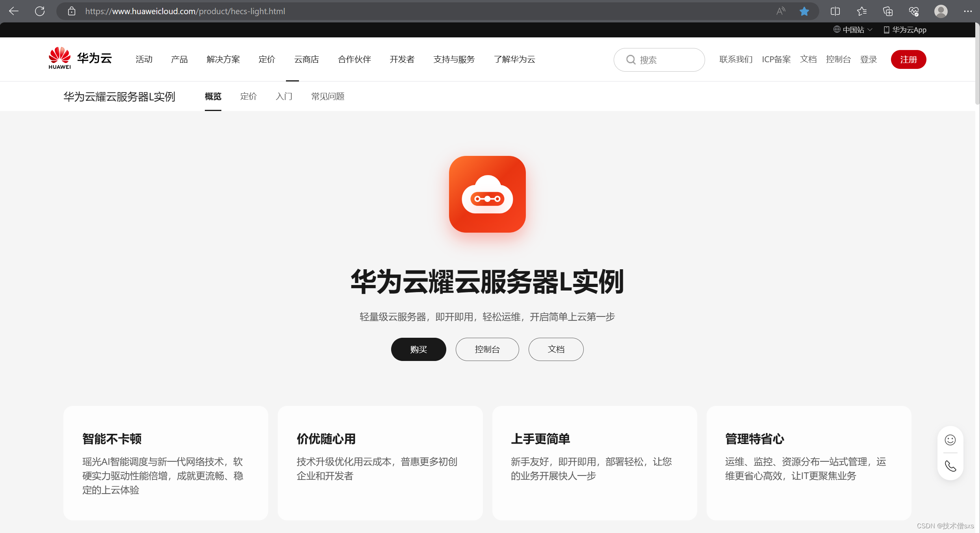Select the 概览 tab

(213, 96)
